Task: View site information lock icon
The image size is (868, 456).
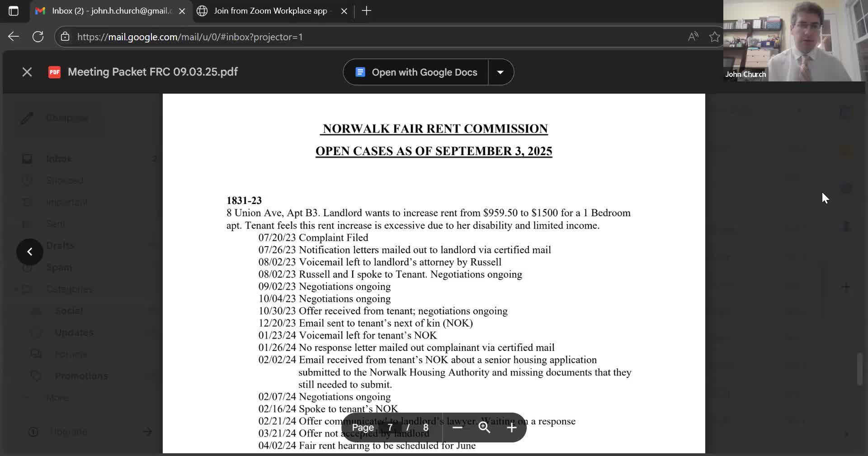Action: pyautogui.click(x=65, y=37)
